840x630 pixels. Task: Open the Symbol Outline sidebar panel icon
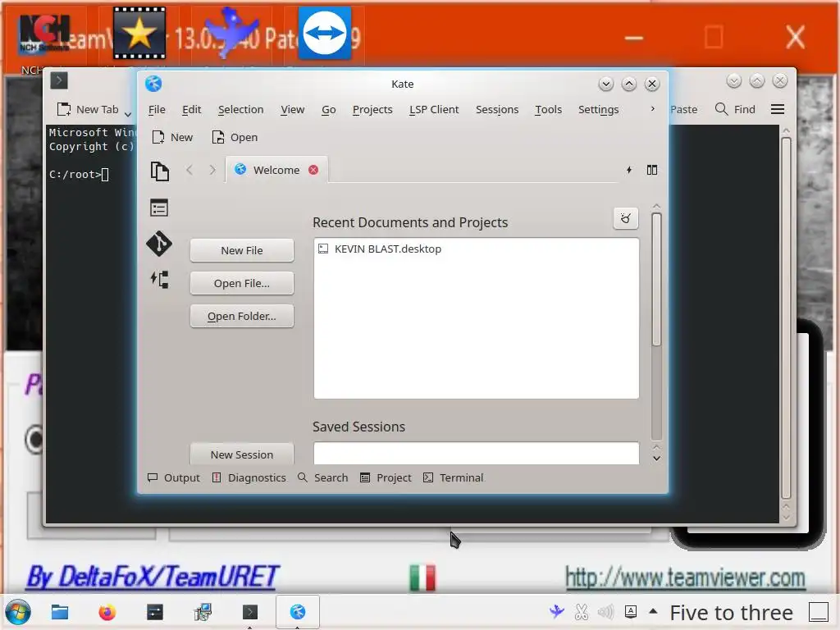coord(159,208)
